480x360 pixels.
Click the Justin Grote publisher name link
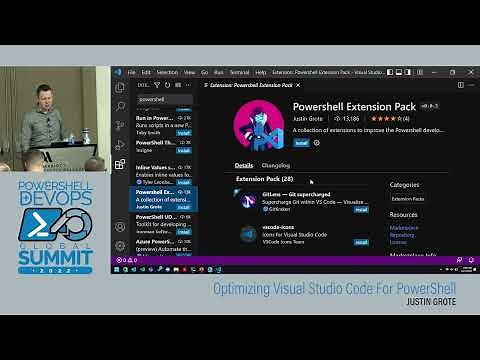coord(308,119)
